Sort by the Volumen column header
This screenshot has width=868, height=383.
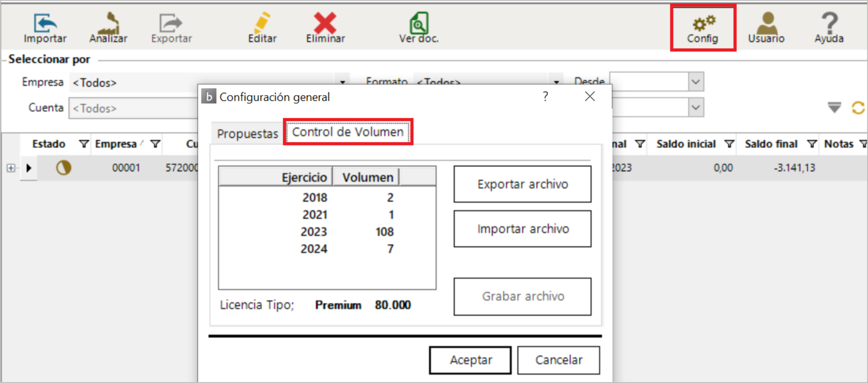(366, 177)
